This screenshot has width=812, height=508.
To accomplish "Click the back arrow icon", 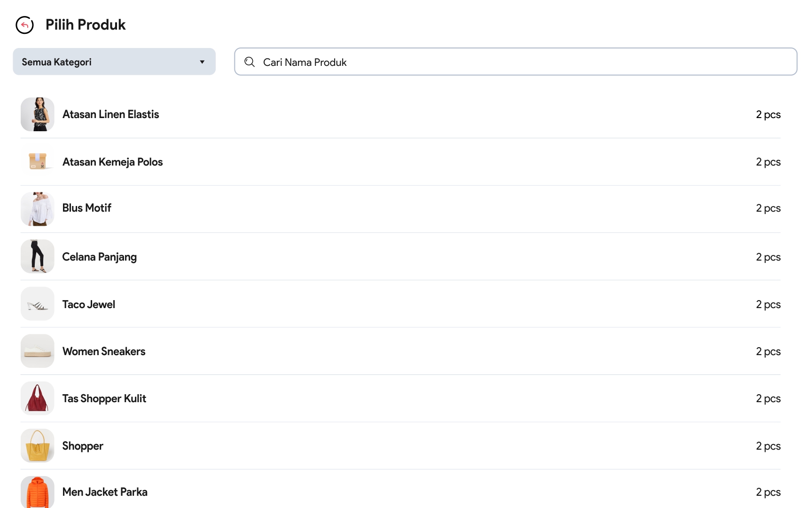I will tap(24, 25).
